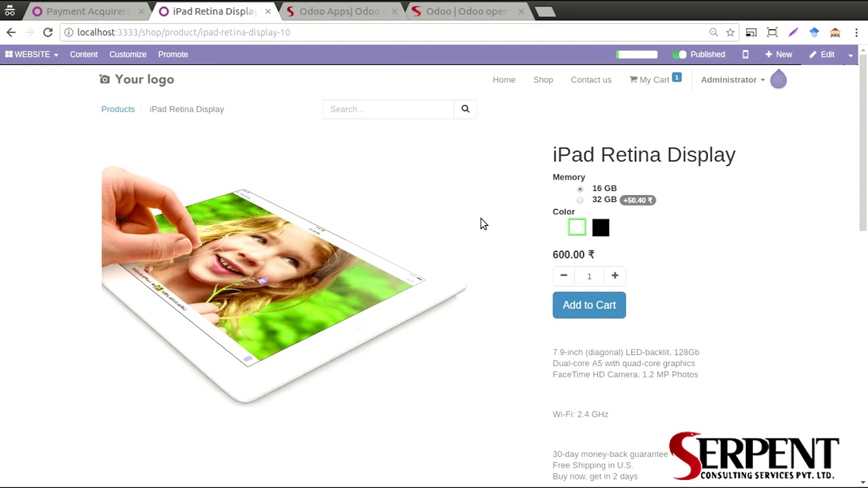Click the brown avatar extension icon
Screen dimensions: 868x488
point(835,32)
